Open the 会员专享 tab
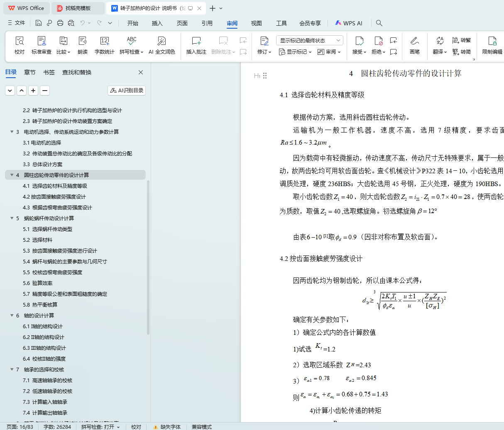 coord(310,23)
